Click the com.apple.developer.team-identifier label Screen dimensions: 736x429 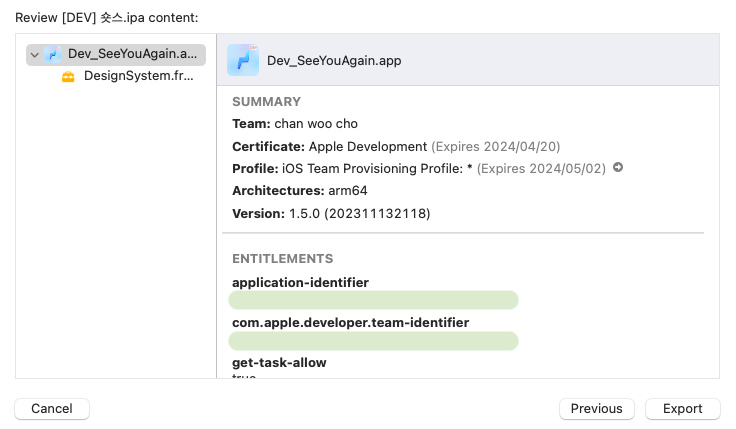click(x=351, y=322)
